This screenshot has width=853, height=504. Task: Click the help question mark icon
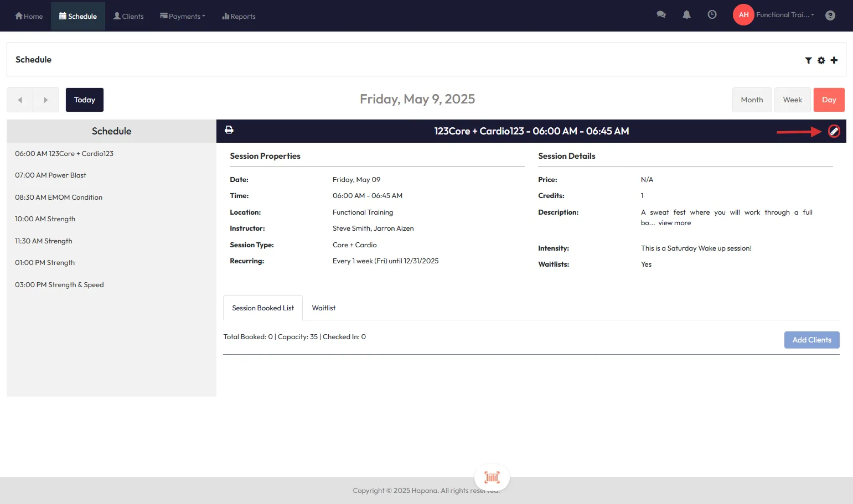click(x=830, y=15)
